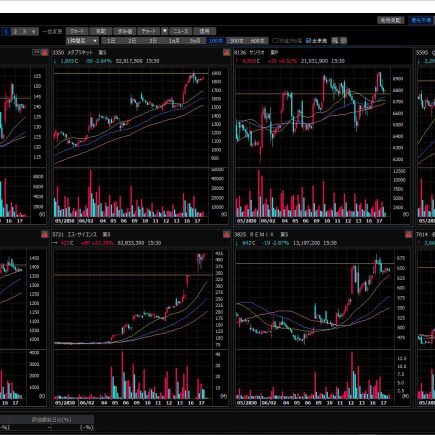Screen dimensions: 435x435
Task: Enable the unchecked checkbox left of 出来高
Action: (x=275, y=41)
